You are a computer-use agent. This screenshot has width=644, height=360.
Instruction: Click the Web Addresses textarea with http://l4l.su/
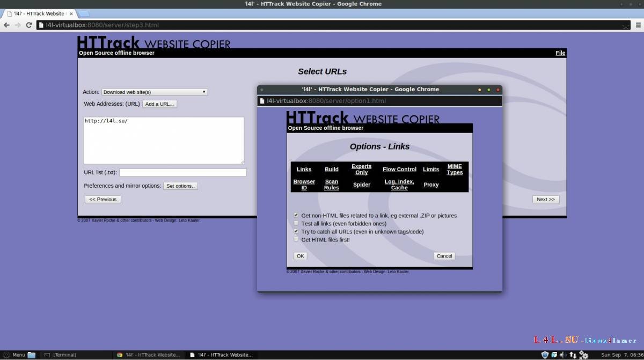point(164,141)
